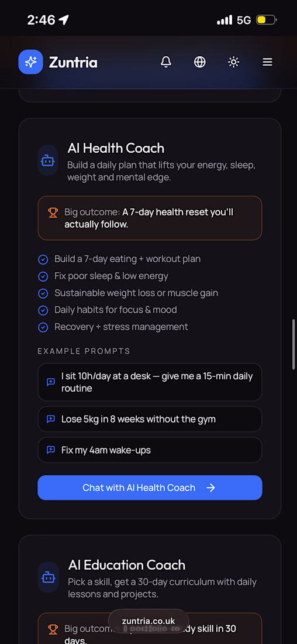This screenshot has width=297, height=644.
Task: Open the hamburger menu
Action: point(267,62)
